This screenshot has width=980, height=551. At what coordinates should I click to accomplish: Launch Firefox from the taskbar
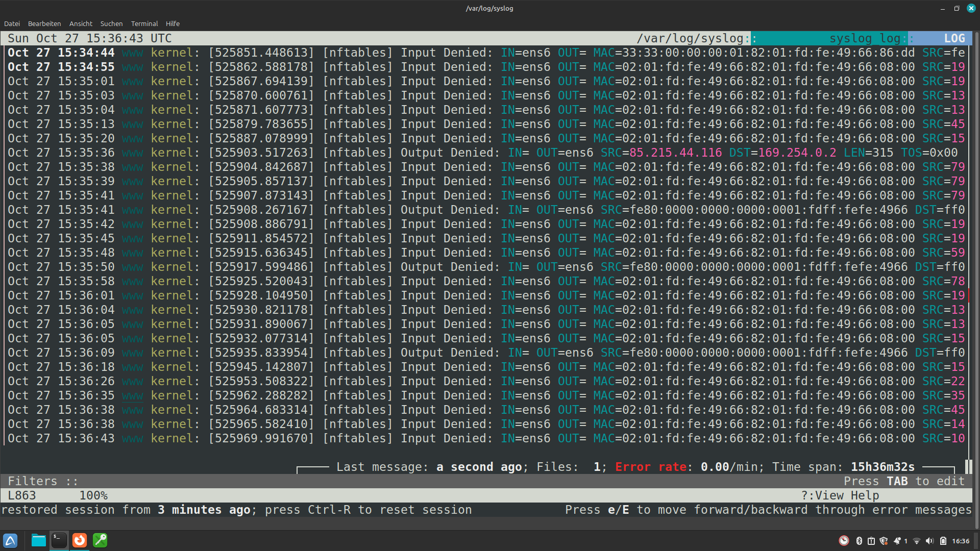(80, 541)
